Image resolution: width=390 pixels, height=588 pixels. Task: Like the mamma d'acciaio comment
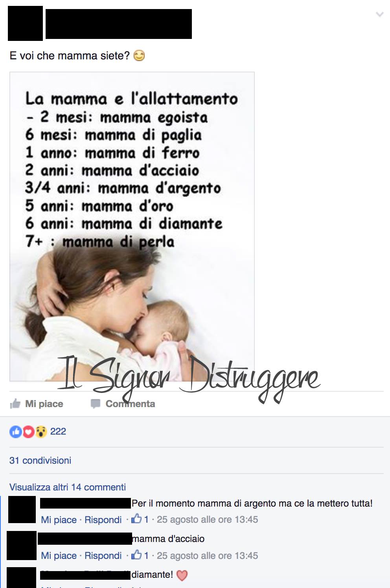[59, 555]
